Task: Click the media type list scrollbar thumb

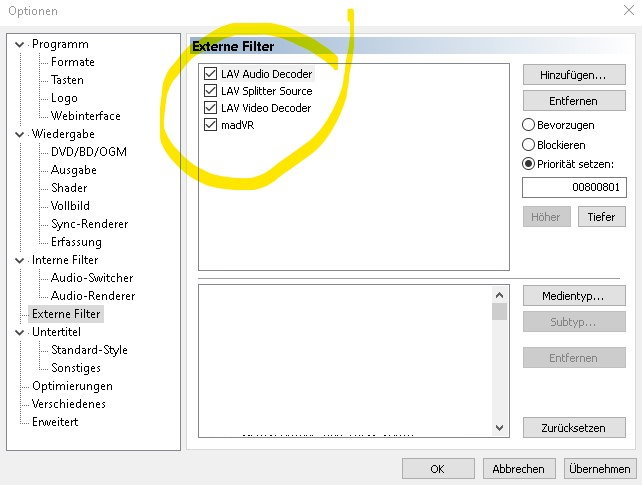Action: click(499, 312)
